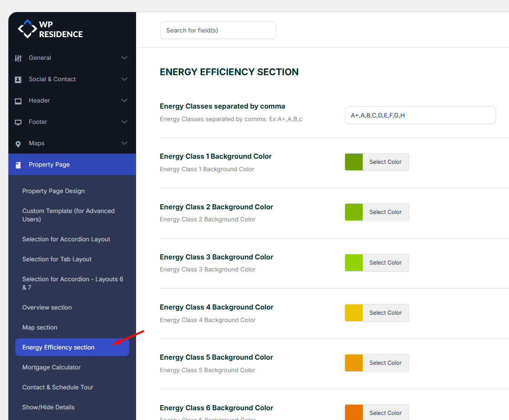Open the General settings menu
This screenshot has width=509, height=420.
coord(72,58)
